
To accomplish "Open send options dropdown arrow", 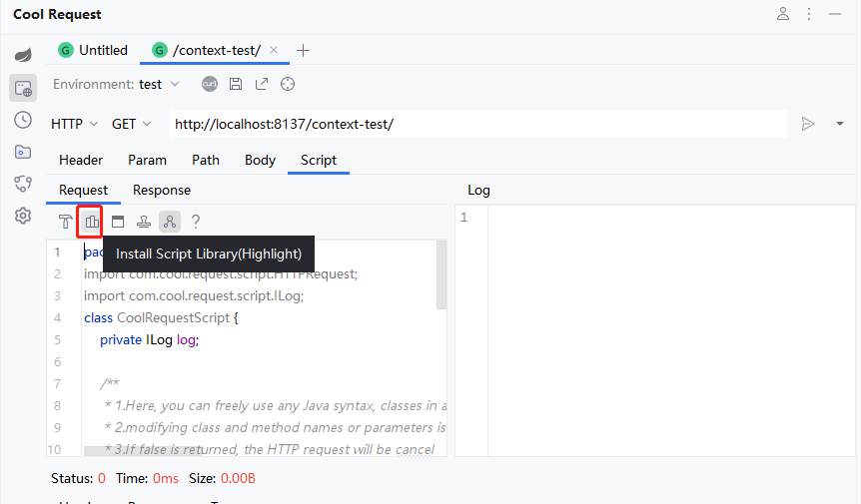I will [840, 124].
